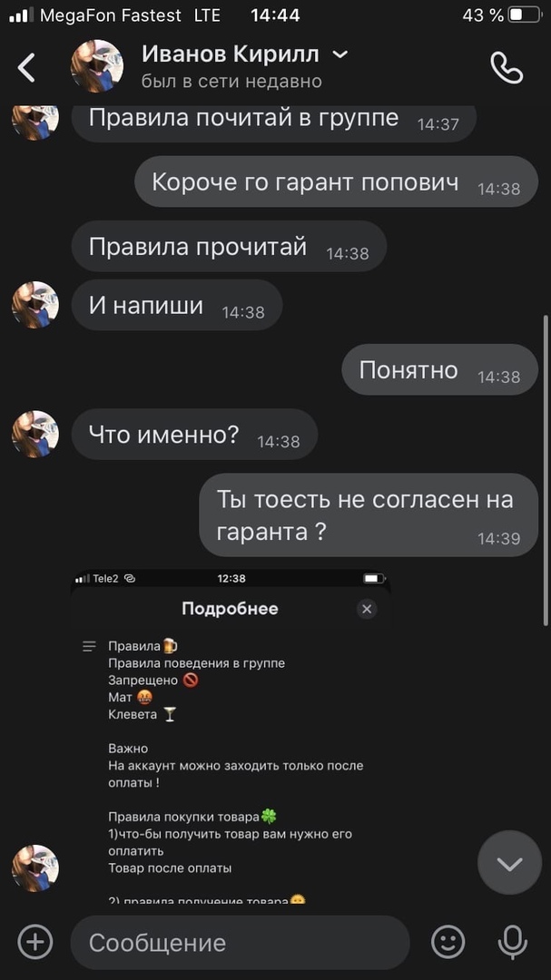
Task: Click the chat scrollbar on the right
Action: point(546,469)
